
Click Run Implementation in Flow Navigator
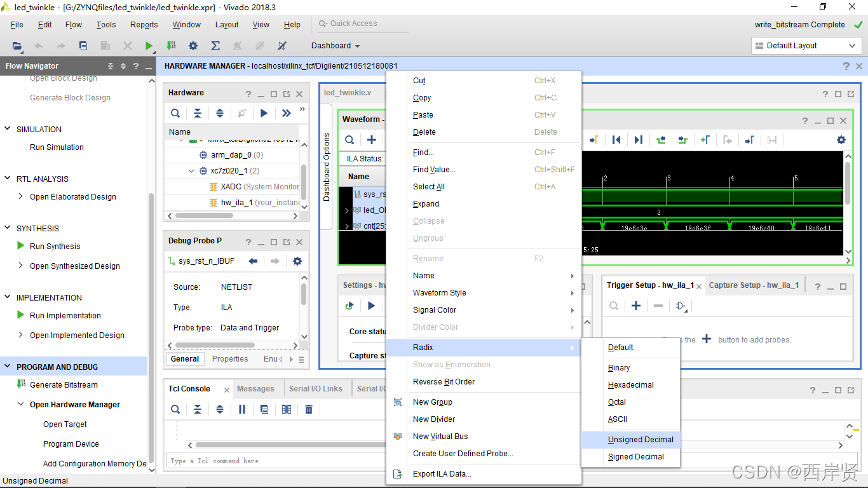(x=65, y=316)
